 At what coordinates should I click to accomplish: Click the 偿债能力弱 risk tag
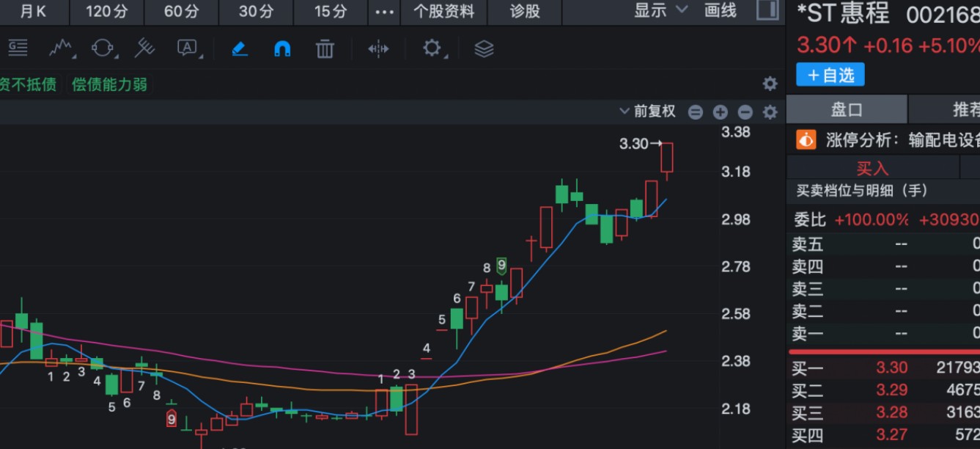pos(109,84)
